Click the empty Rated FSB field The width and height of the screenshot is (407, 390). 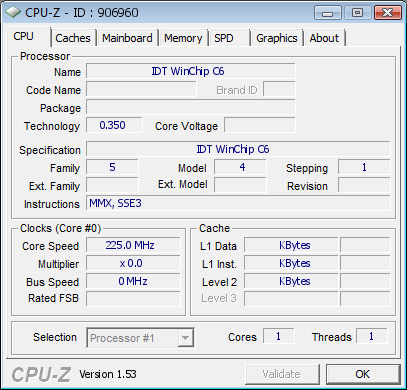[133, 298]
